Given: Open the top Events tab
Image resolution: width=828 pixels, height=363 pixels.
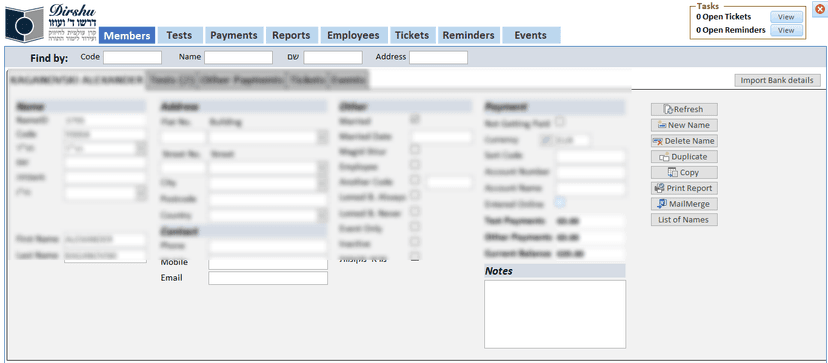Looking at the screenshot, I should (531, 35).
